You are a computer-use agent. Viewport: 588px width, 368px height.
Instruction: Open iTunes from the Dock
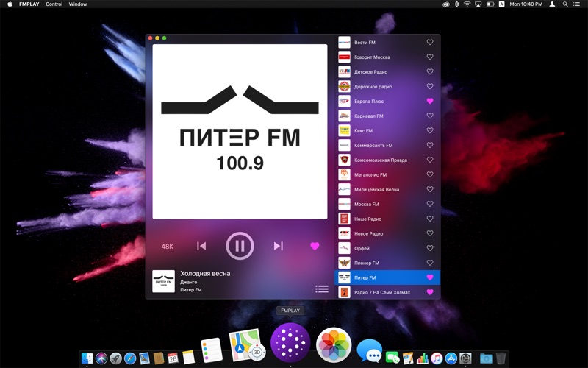coord(437,358)
